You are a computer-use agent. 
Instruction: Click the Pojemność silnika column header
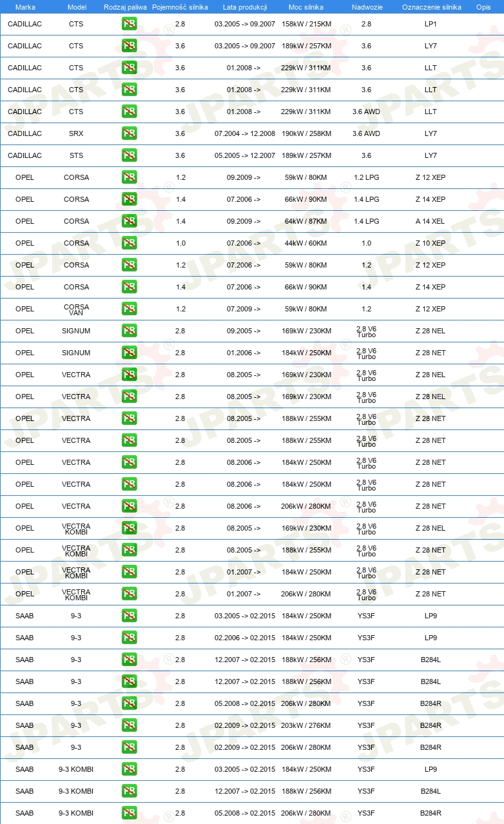tap(180, 7)
